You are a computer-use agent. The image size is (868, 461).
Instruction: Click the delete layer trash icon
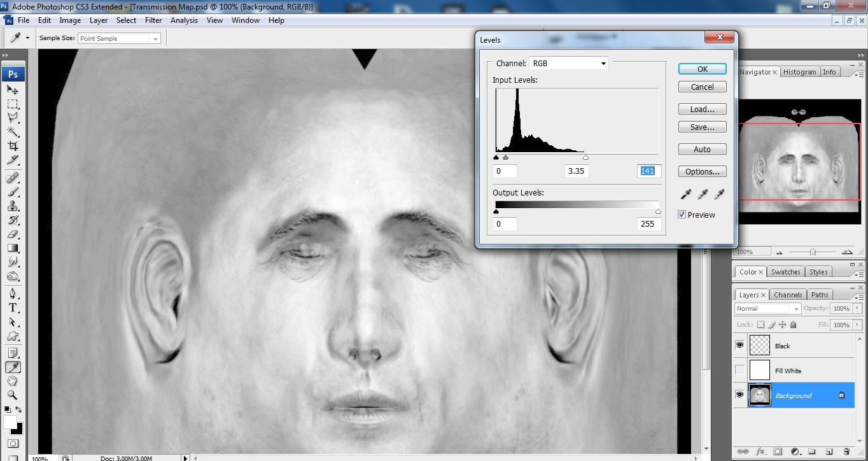[x=846, y=451]
